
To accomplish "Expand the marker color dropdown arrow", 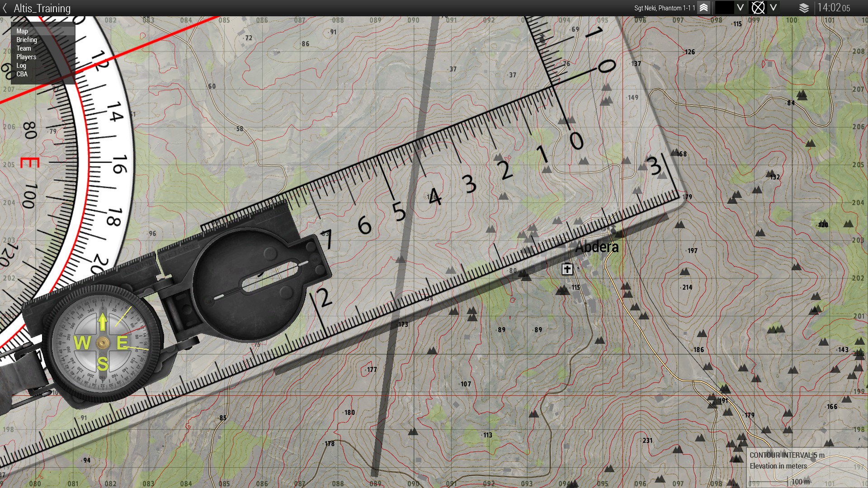I will [740, 8].
